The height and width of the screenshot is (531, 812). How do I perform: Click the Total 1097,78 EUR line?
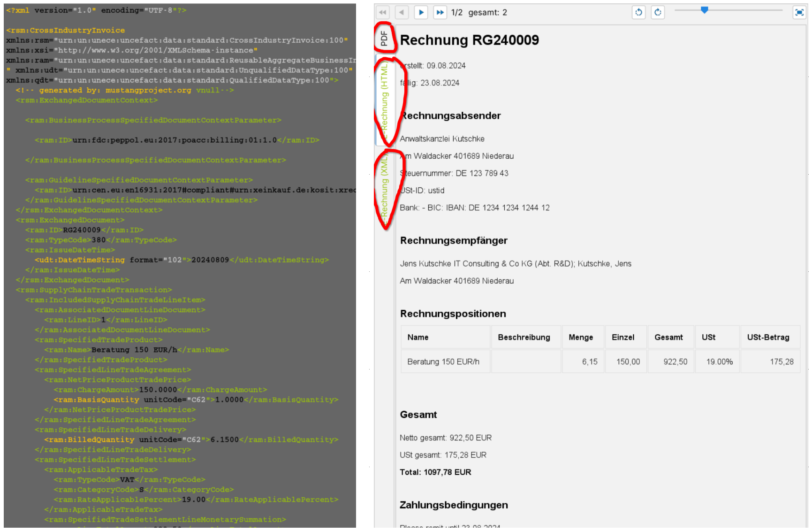coord(435,472)
